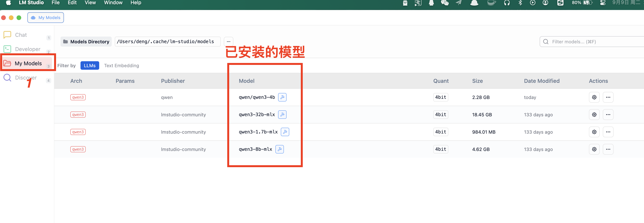
Task: Open the File menu
Action: pyautogui.click(x=55, y=3)
